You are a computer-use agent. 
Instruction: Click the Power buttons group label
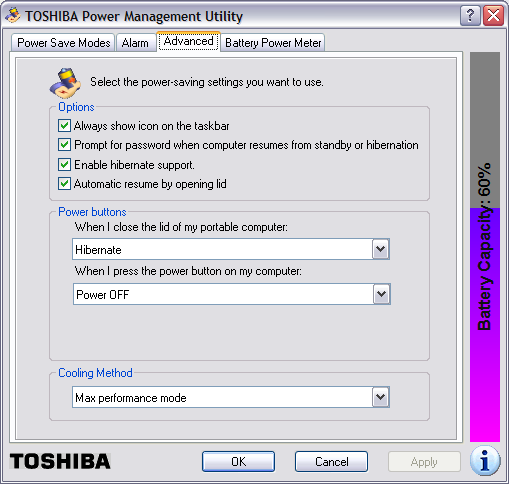click(x=92, y=212)
